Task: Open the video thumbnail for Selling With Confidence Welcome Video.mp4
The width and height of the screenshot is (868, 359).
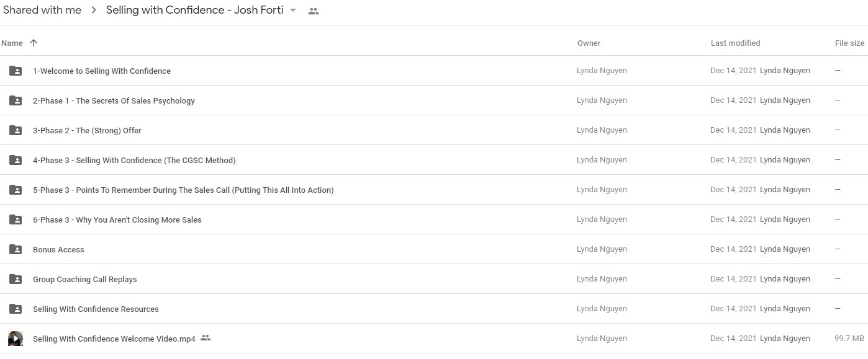Action: 16,339
